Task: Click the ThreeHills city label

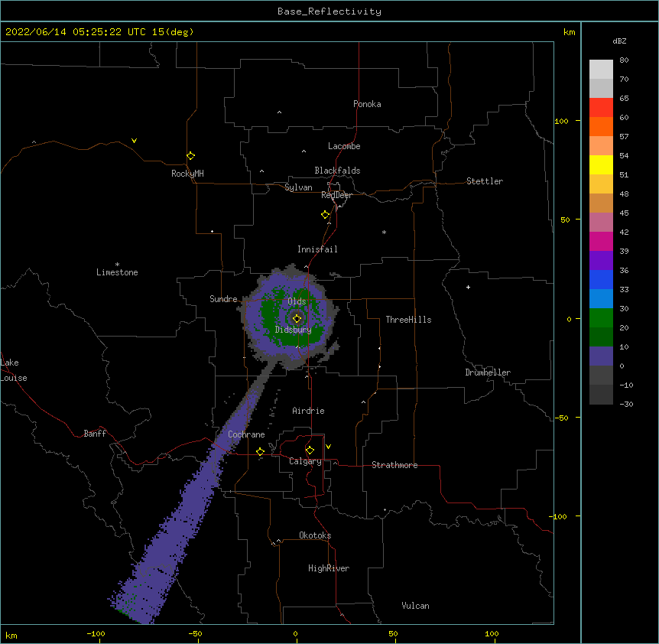Action: pos(408,320)
